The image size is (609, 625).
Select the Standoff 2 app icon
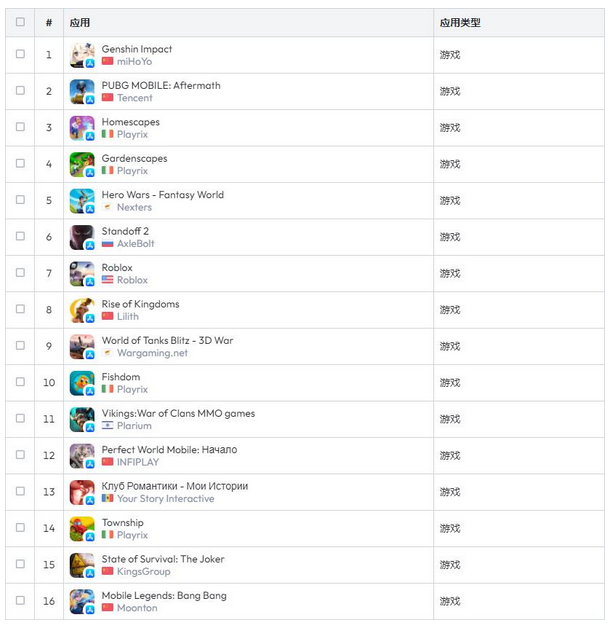tap(82, 237)
